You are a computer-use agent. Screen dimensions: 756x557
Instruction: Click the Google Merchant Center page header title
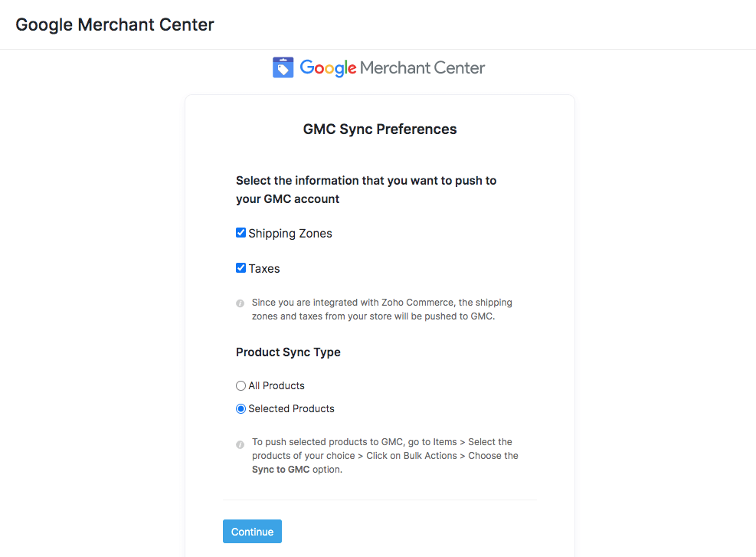pos(114,24)
